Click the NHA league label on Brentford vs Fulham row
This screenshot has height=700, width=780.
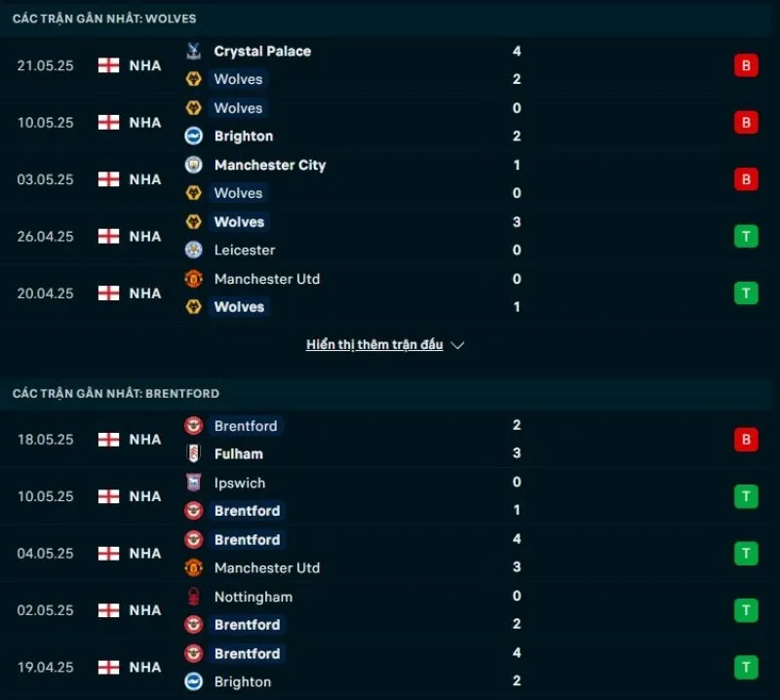144,440
